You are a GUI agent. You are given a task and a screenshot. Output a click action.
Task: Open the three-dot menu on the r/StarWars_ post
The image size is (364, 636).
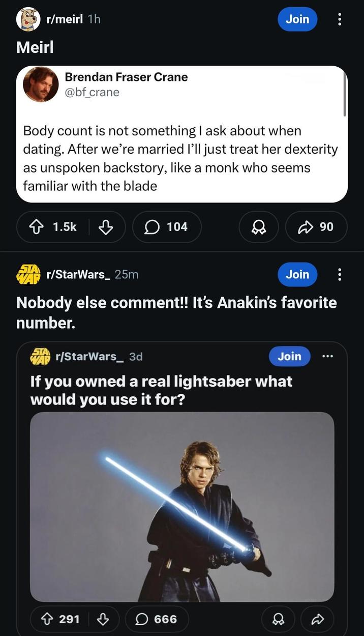coord(339,274)
